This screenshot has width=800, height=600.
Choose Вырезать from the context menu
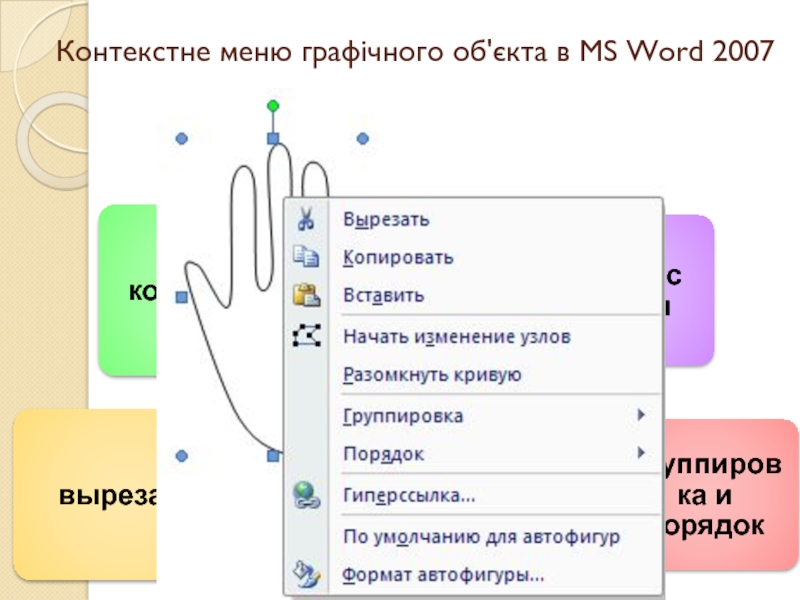pos(386,219)
